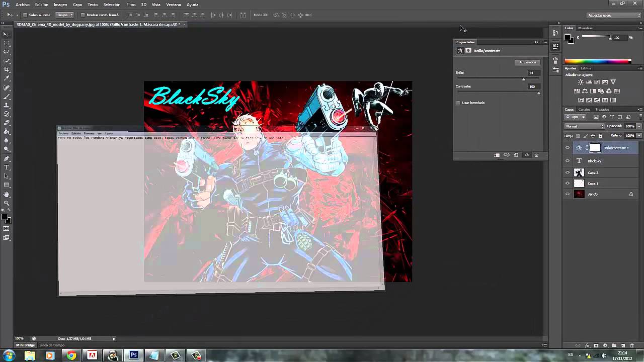Click lock position icon in Capas panel
Image resolution: width=644 pixels, height=362 pixels.
[x=593, y=136]
